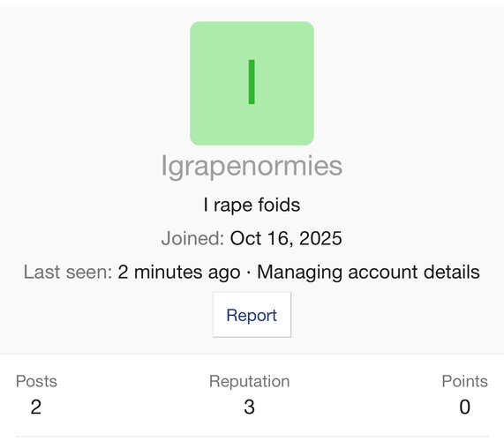Click the separator dot in the Last seen line
This screenshot has height=441, width=504.
pyautogui.click(x=248, y=273)
